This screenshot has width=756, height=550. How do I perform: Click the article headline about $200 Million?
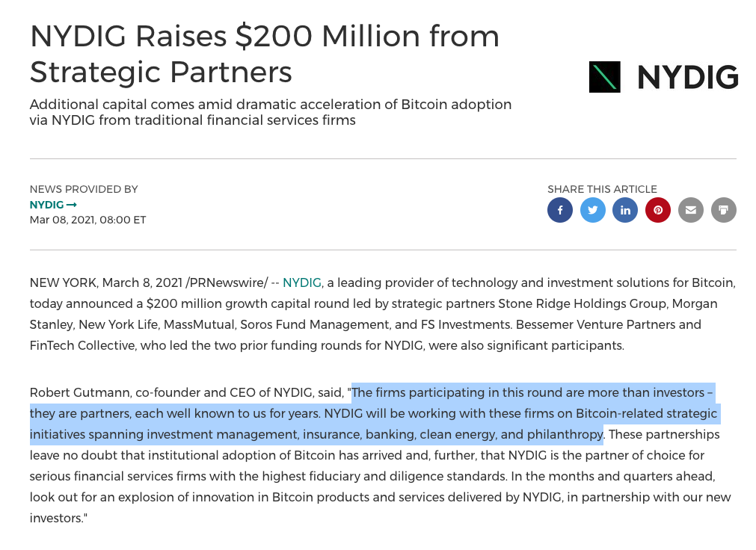tap(264, 54)
